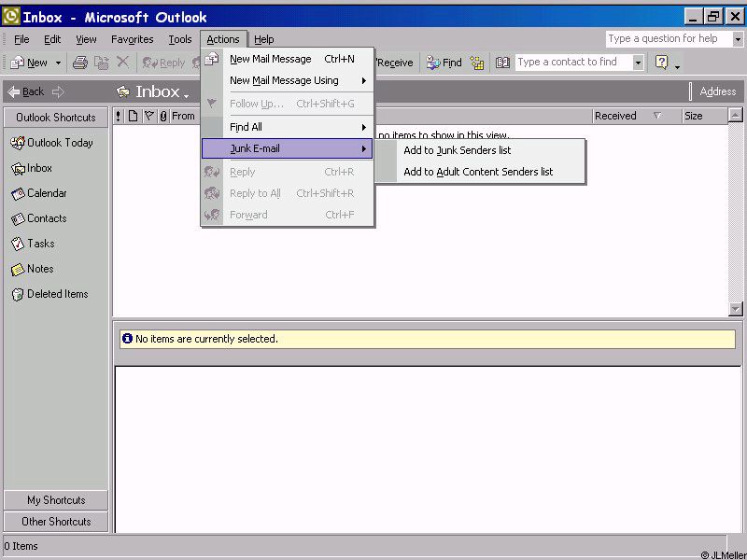Click the Other Shortcuts group button
The image size is (747, 560).
(x=56, y=522)
